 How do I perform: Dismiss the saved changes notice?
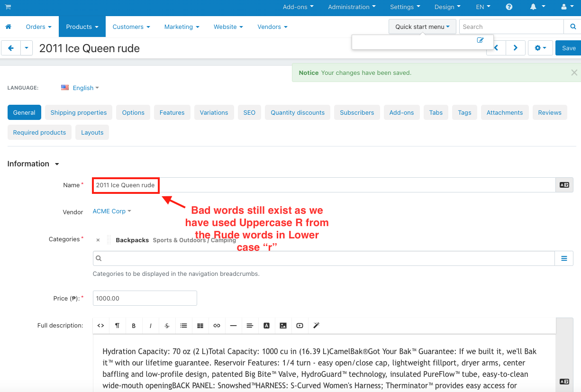(x=574, y=73)
